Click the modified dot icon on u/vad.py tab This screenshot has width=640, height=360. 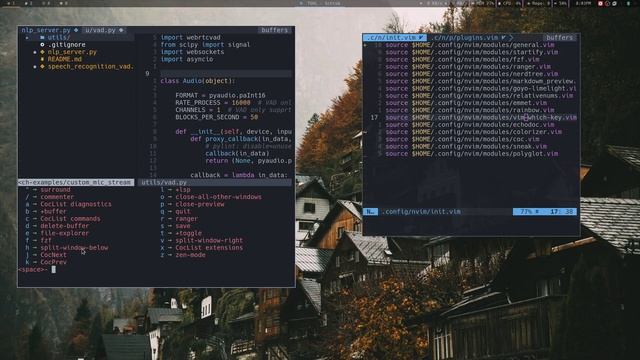(121, 30)
